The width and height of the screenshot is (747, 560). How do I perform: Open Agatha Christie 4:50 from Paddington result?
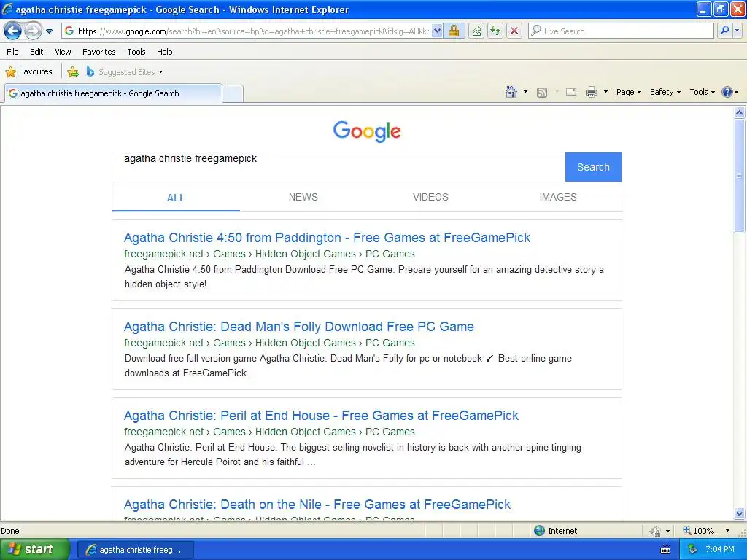point(327,238)
